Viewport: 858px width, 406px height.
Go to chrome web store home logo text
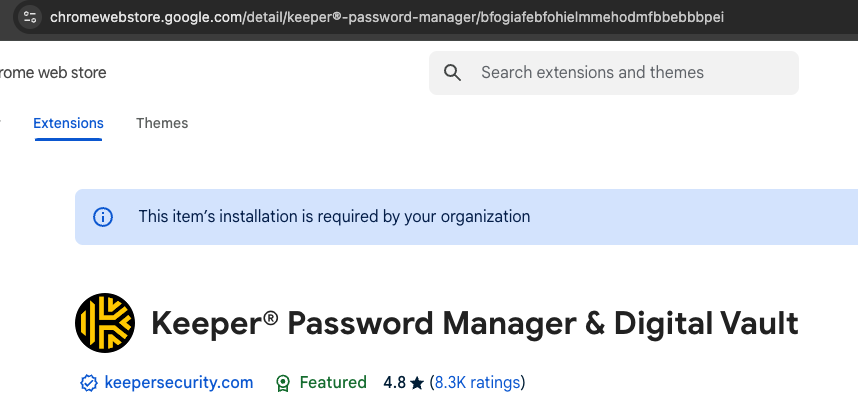tap(52, 73)
